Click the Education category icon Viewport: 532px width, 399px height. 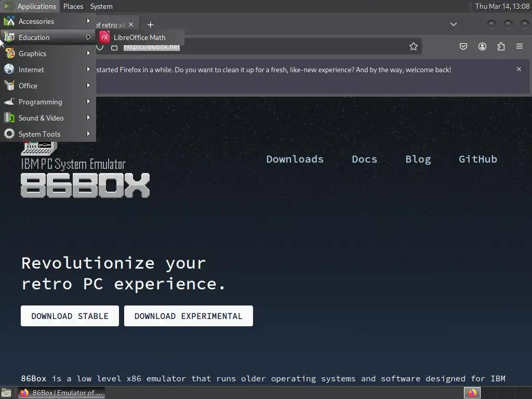point(9,37)
